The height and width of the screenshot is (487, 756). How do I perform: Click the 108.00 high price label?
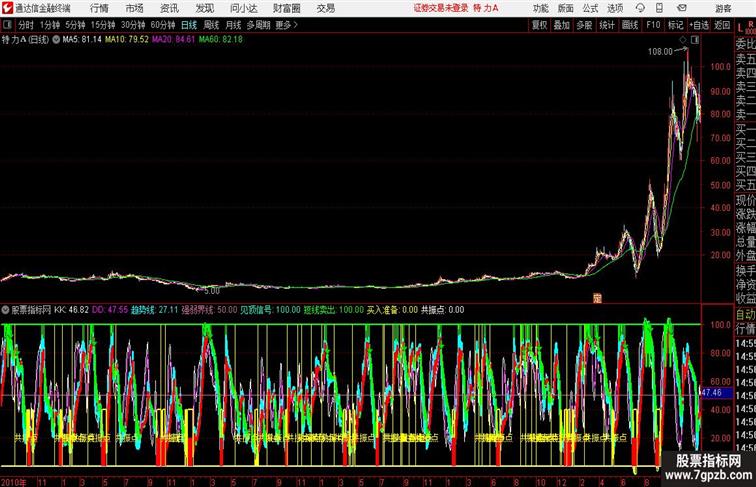(x=660, y=52)
